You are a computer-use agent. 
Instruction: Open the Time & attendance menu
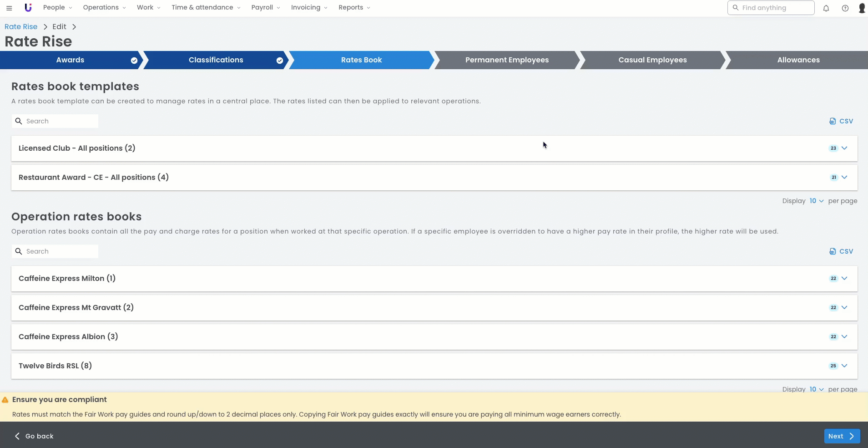[x=206, y=8]
